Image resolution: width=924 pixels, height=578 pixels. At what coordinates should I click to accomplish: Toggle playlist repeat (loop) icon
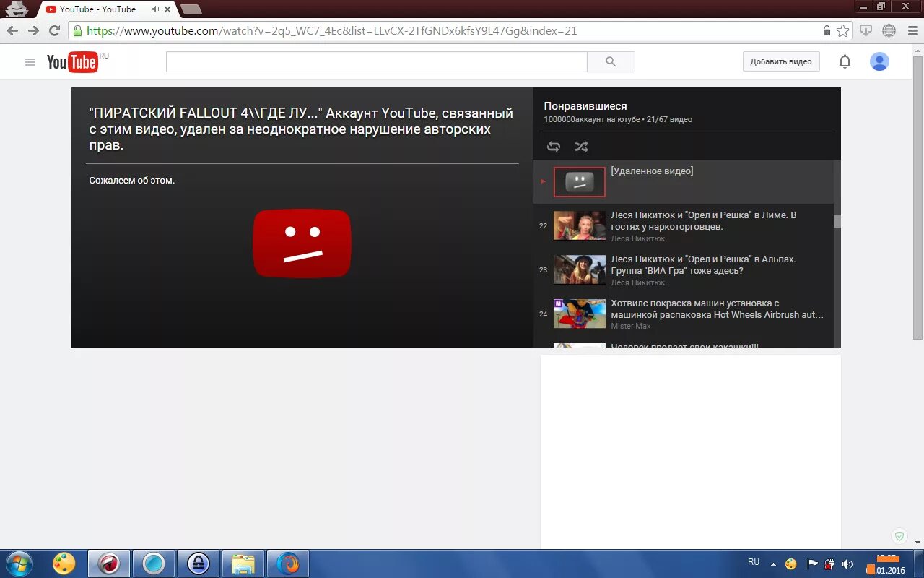[x=554, y=147]
